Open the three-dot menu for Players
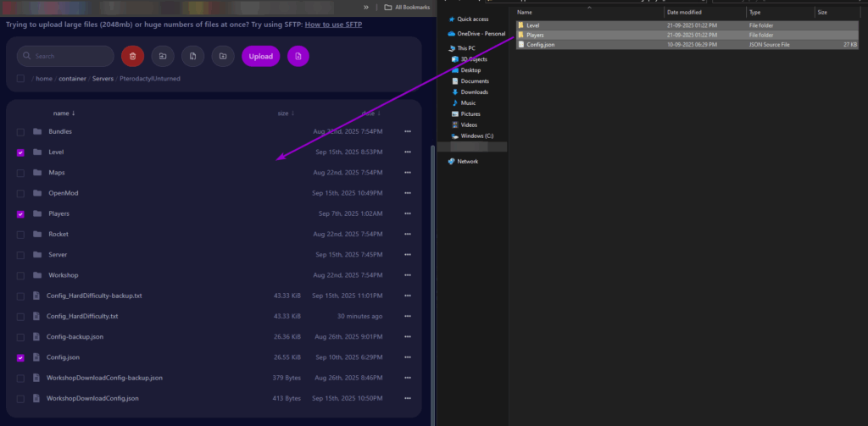 coord(408,213)
